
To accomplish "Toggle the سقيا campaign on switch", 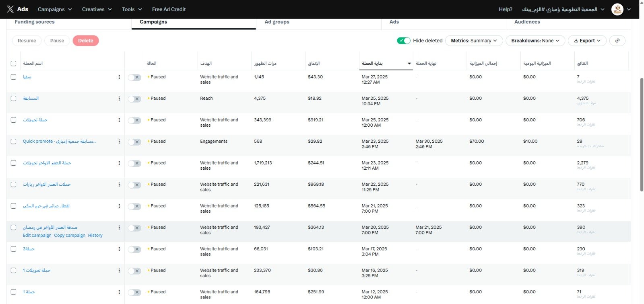I will (x=134, y=78).
